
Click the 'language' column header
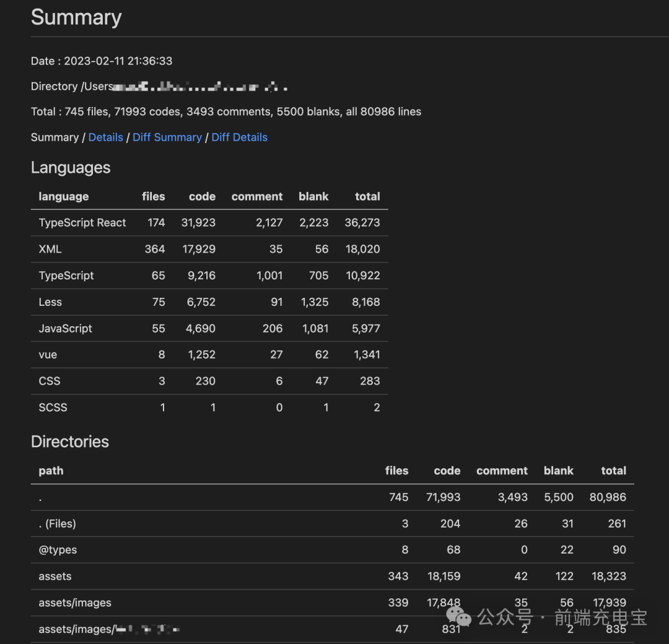pos(64,197)
